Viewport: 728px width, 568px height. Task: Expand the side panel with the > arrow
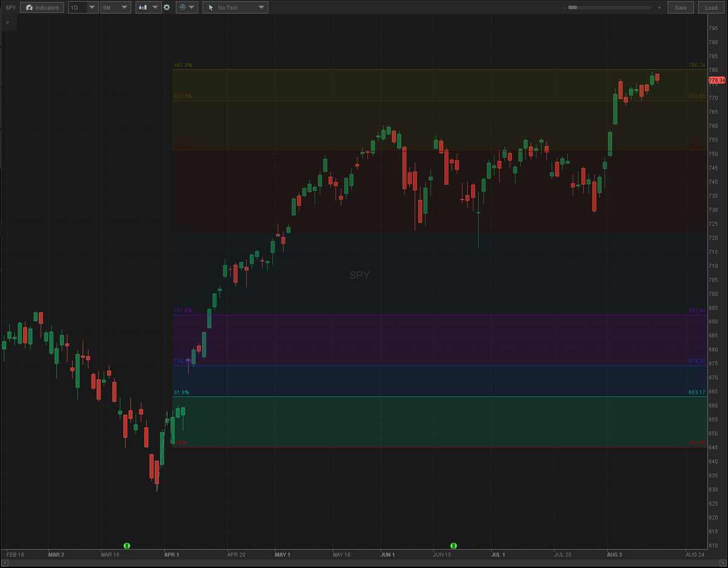(7, 22)
